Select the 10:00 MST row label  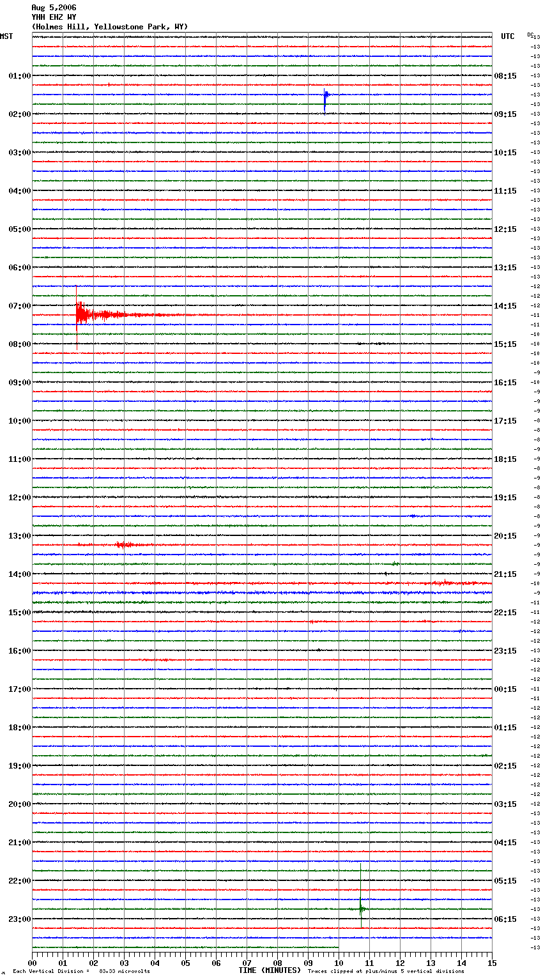[x=20, y=421]
